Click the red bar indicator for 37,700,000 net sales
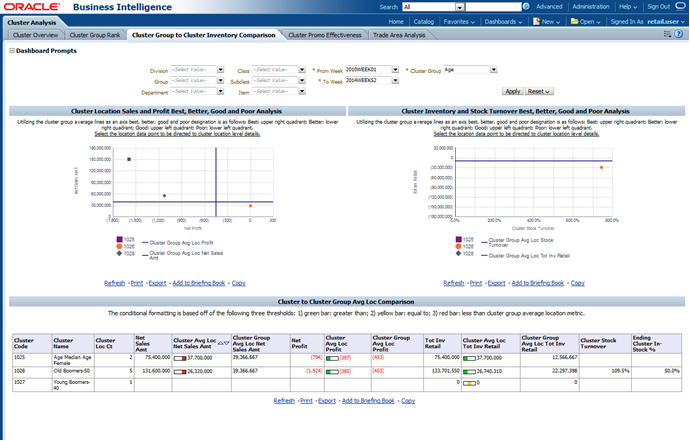Image resolution: width=690 pixels, height=441 pixels. point(180,358)
